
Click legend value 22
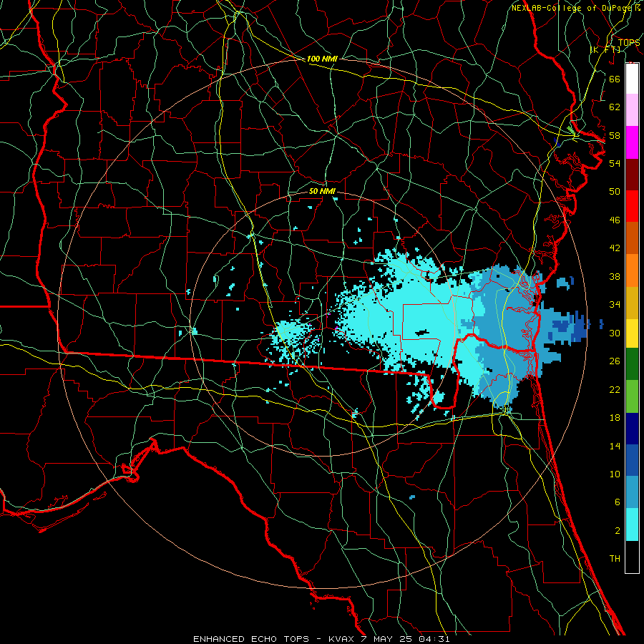point(615,389)
